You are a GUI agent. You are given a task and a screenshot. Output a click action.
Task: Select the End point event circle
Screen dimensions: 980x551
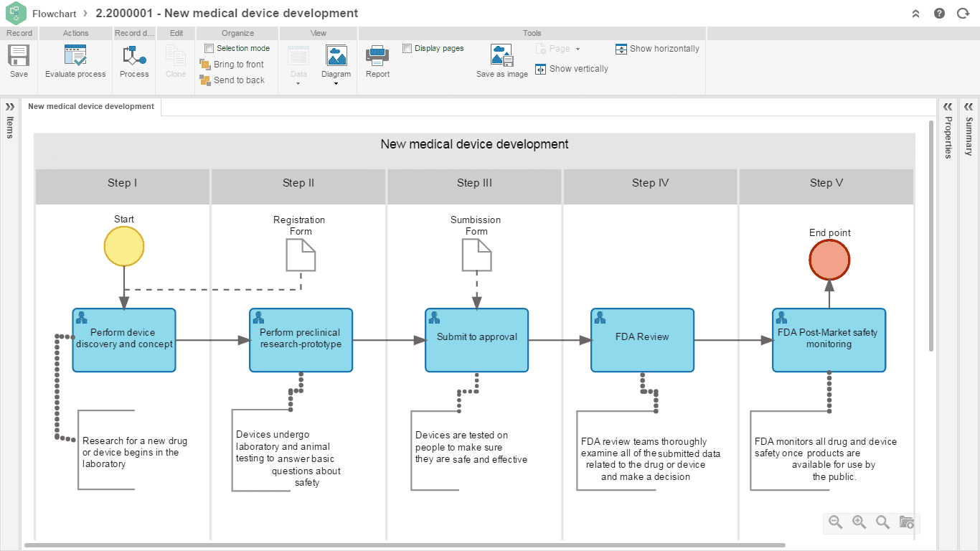[x=829, y=260]
